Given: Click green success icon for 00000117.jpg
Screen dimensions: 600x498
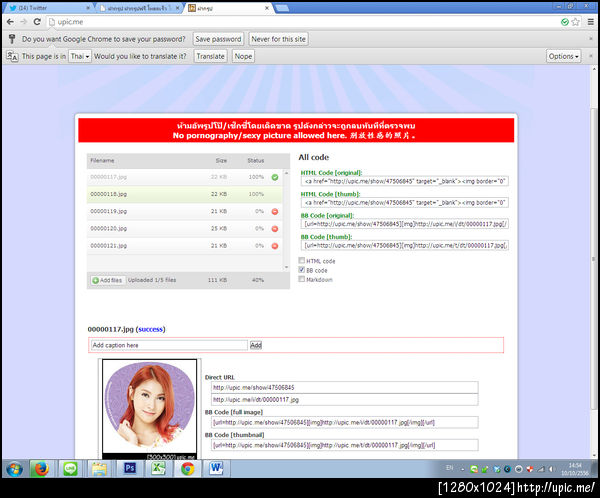Looking at the screenshot, I should click(x=275, y=177).
